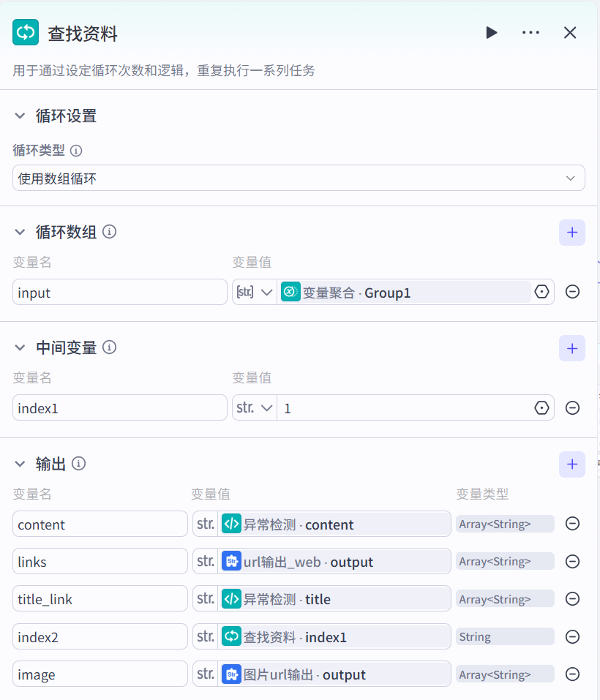Open the 使用数组循环 loop type dropdown
This screenshot has height=700, width=600.
click(x=299, y=178)
